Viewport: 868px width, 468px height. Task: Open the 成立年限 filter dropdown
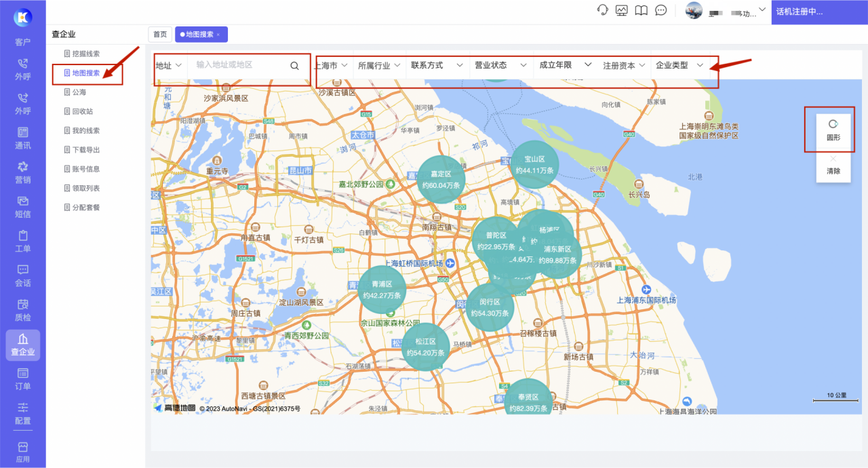(x=566, y=66)
